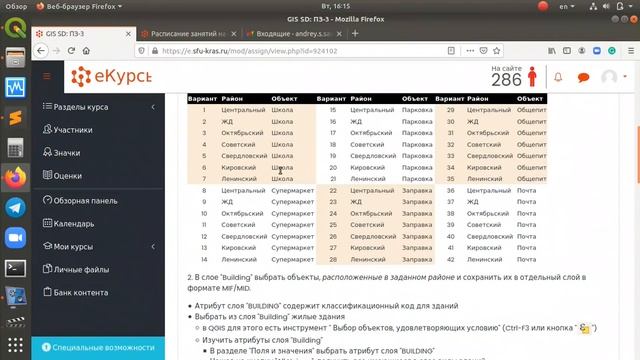Open a new browser tab
This screenshot has width=640, height=360.
(x=355, y=33)
